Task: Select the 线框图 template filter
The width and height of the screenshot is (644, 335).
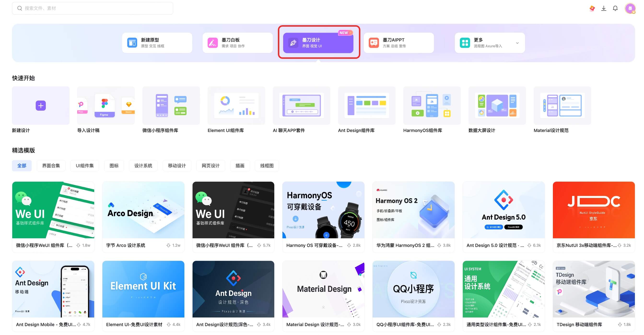Action: (267, 165)
